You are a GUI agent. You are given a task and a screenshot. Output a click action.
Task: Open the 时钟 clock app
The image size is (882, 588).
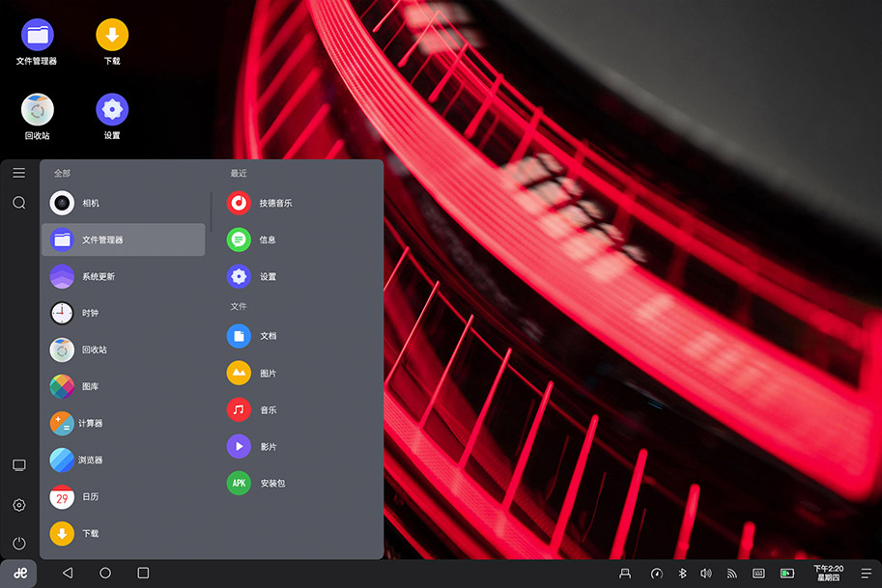pos(89,314)
